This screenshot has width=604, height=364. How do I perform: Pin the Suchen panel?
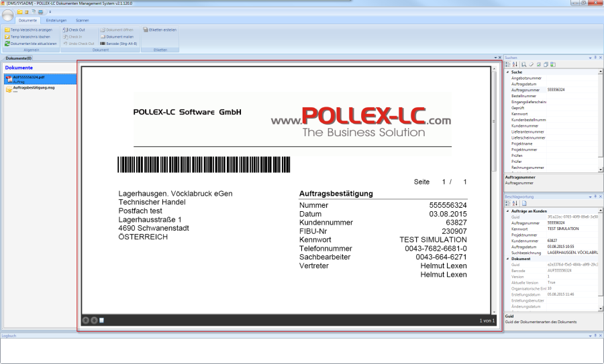click(x=594, y=58)
